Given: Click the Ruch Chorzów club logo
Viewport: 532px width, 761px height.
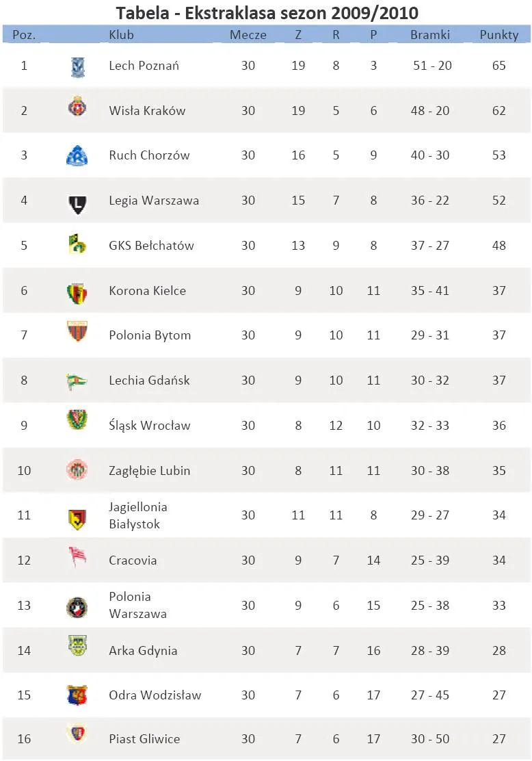Looking at the screenshot, I should [77, 156].
